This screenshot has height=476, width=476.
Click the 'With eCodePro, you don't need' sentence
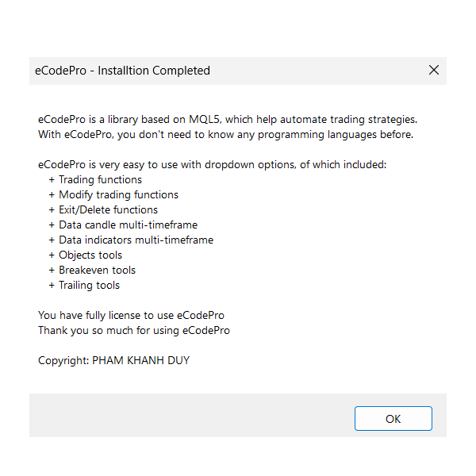[225, 135]
